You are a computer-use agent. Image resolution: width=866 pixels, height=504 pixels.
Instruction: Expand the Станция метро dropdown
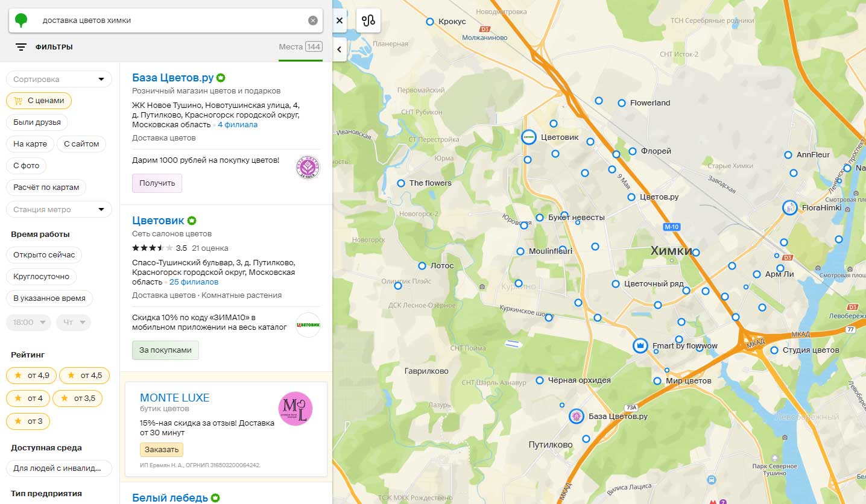pos(58,210)
